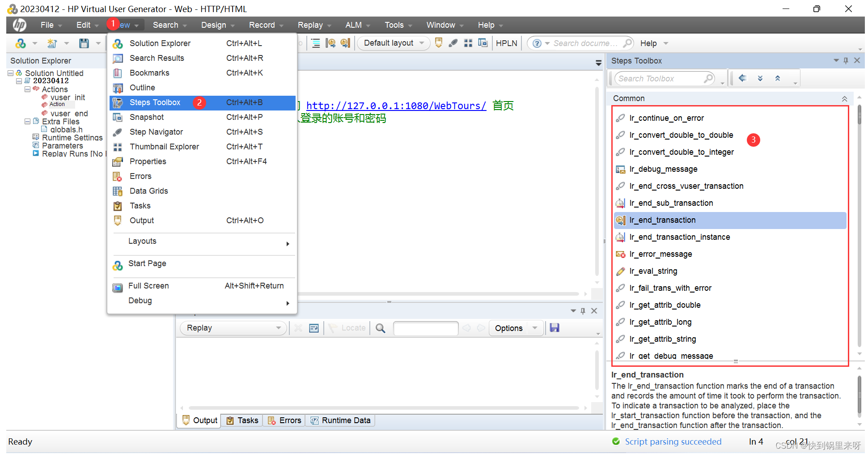The height and width of the screenshot is (454, 868).
Task: Click the output pane toolbar icon
Action: click(x=439, y=43)
